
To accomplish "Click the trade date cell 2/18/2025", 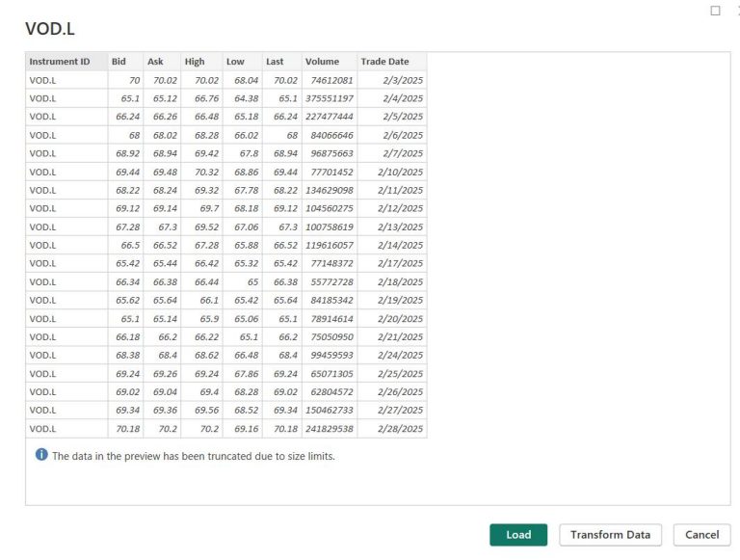I will click(x=392, y=281).
